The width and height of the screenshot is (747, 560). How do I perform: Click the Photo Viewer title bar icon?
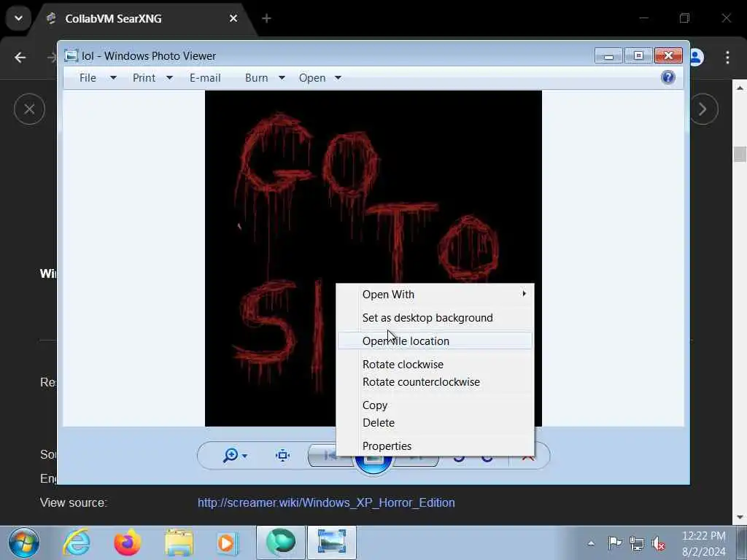pyautogui.click(x=71, y=55)
